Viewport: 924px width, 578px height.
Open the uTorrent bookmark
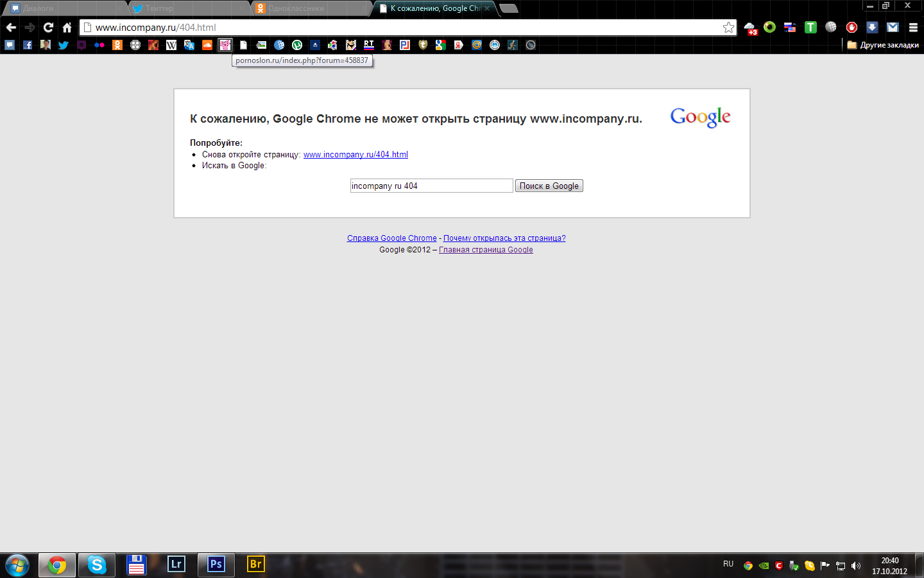point(297,45)
